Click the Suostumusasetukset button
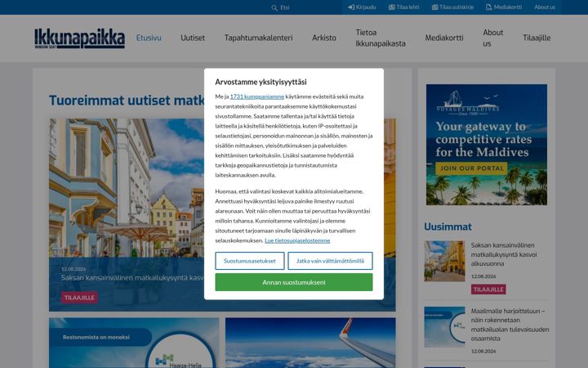The height and width of the screenshot is (368, 588). 250,261
